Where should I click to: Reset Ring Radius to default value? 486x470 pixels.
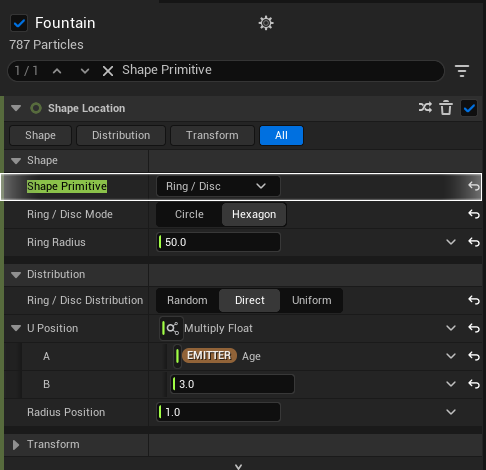[x=474, y=242]
